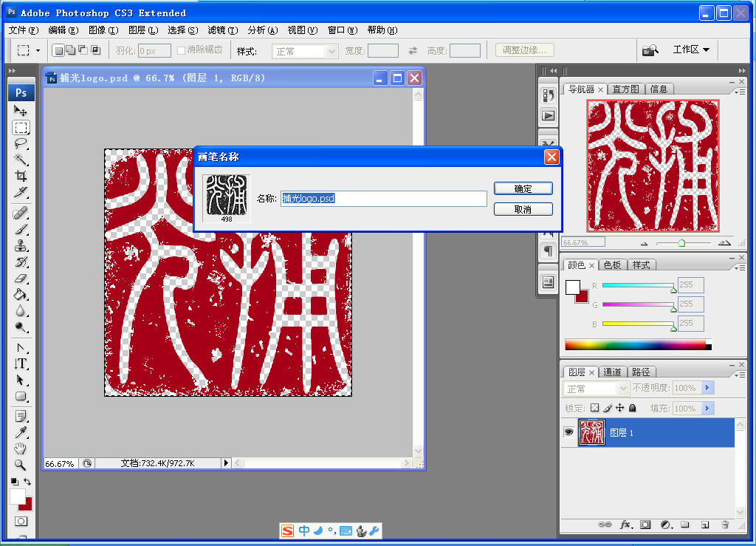Click the Add layer style fx icon
Screen dimensions: 756x546
tap(626, 525)
